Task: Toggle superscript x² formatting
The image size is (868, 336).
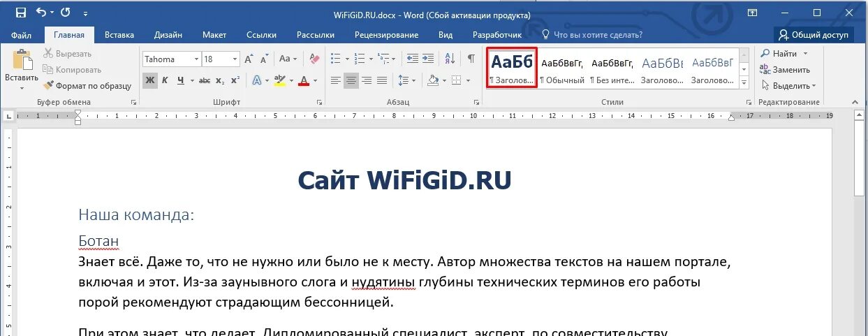Action: pyautogui.click(x=235, y=80)
